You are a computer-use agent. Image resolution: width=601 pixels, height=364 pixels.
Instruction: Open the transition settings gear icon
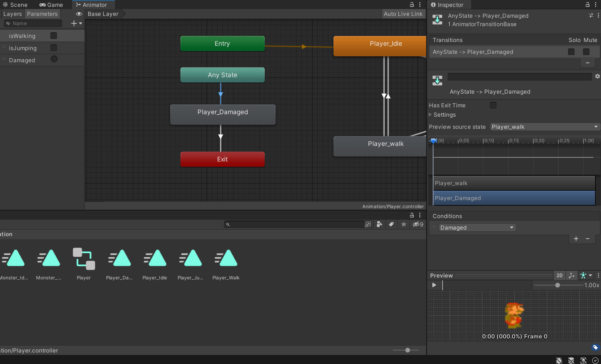[597, 76]
